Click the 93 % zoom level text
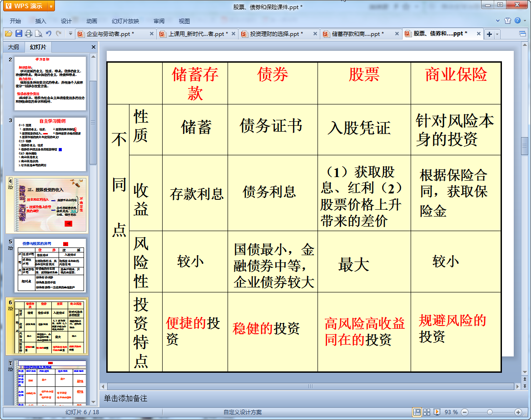 tap(451, 412)
